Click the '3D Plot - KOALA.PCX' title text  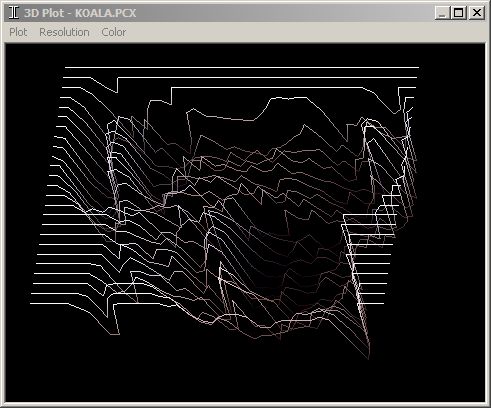coord(80,13)
